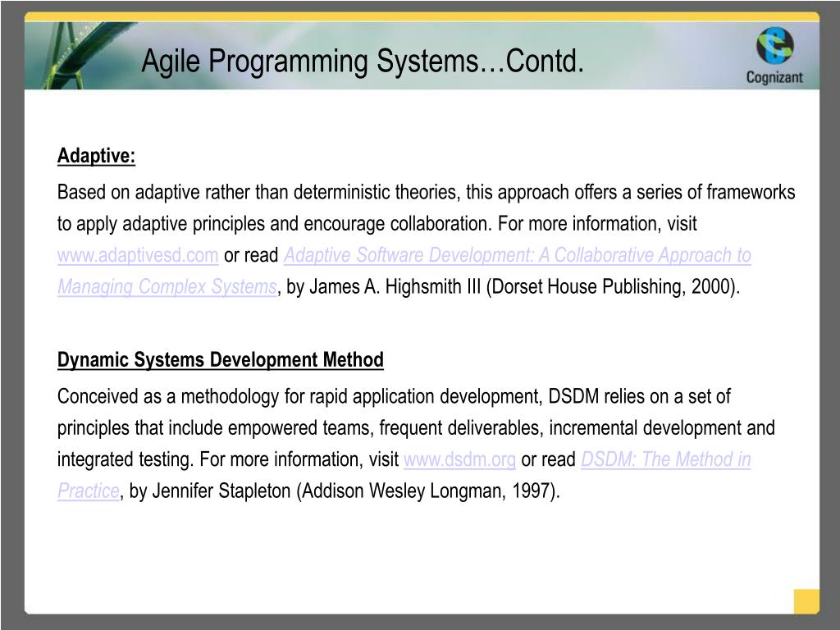
Task: Select the Adaptive: heading
Action: click(97, 156)
